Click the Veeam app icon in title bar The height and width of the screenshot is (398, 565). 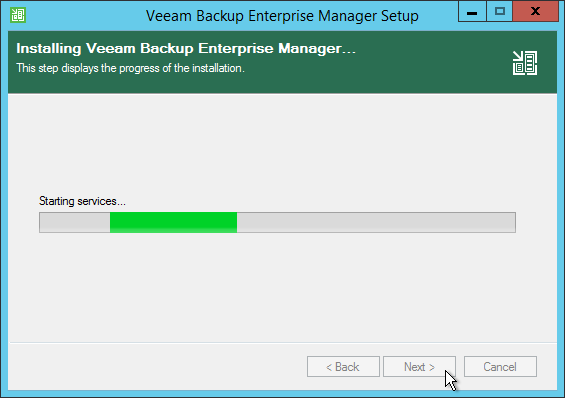(18, 15)
